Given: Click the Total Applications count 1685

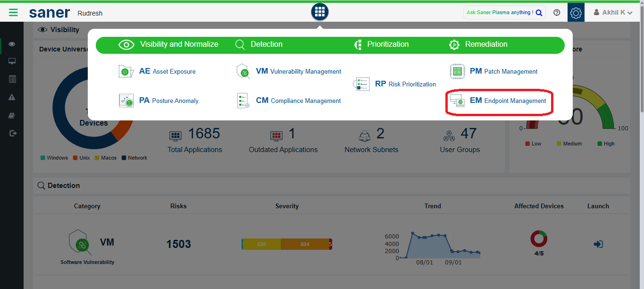Looking at the screenshot, I should [204, 134].
